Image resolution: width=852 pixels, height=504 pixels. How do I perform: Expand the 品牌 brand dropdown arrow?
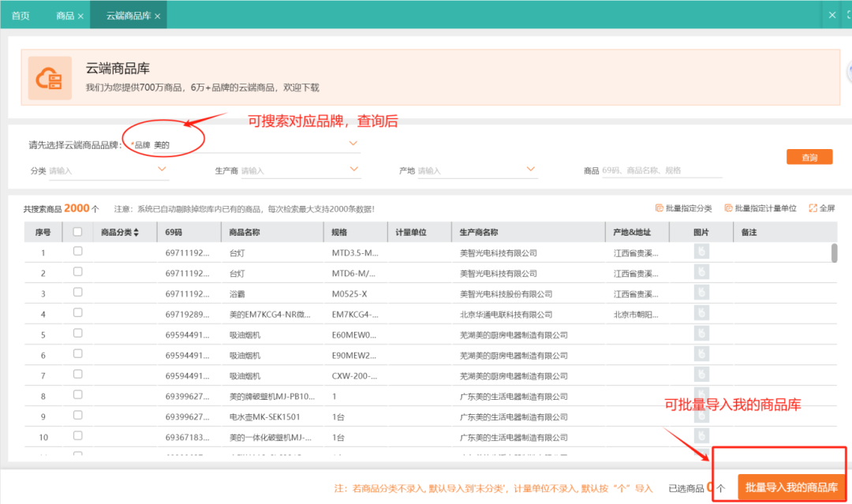[x=353, y=144]
